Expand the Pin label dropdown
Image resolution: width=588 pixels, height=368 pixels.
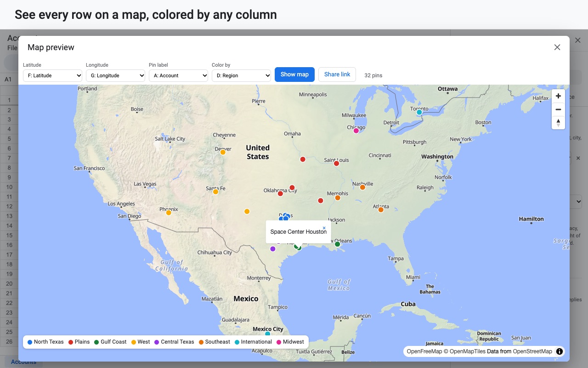click(178, 75)
